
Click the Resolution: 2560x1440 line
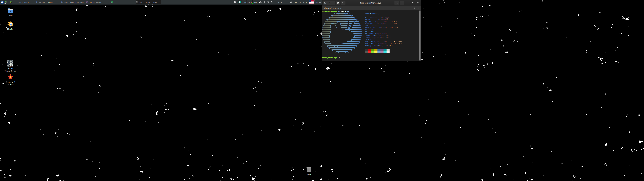tap(381, 28)
